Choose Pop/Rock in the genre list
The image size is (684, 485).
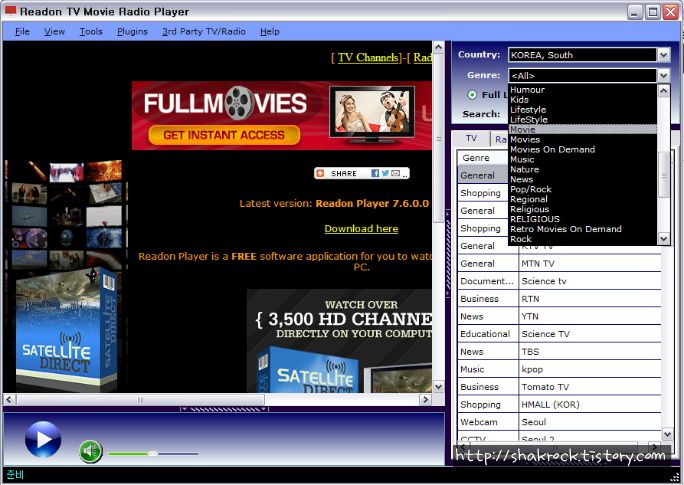coord(582,189)
